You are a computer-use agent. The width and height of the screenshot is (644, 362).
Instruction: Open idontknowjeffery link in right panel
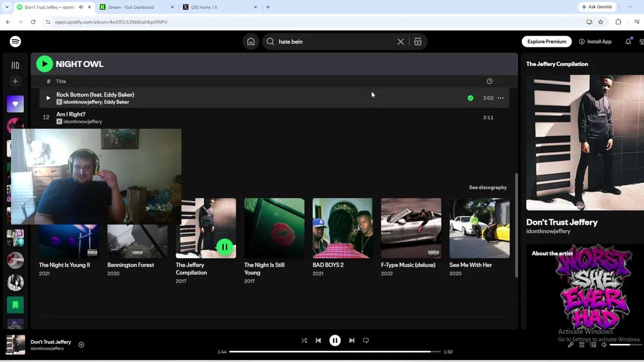548,231
